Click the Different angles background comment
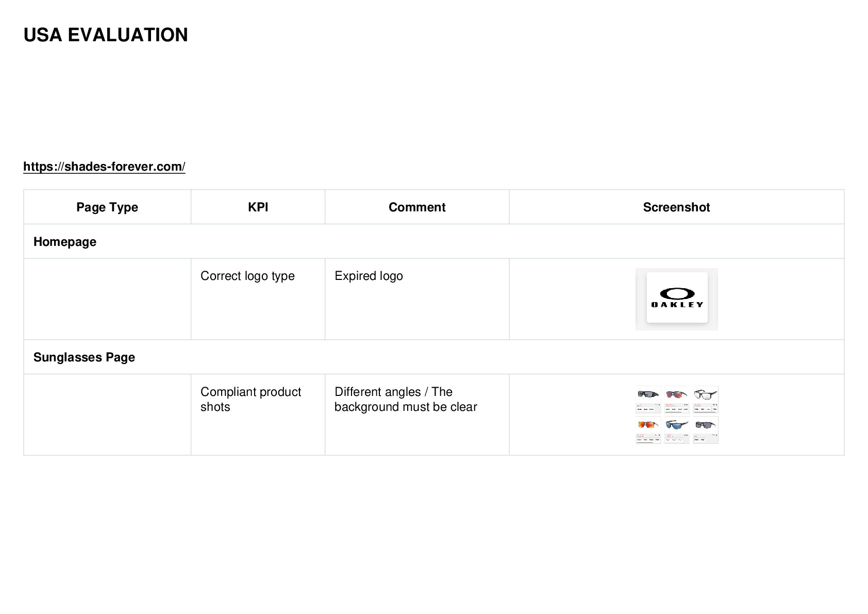 pyautogui.click(x=406, y=399)
